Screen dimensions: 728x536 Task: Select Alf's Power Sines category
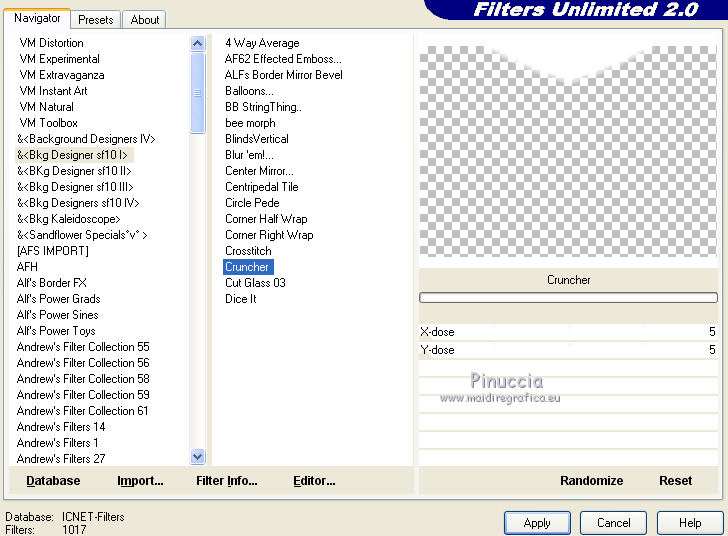(x=58, y=315)
